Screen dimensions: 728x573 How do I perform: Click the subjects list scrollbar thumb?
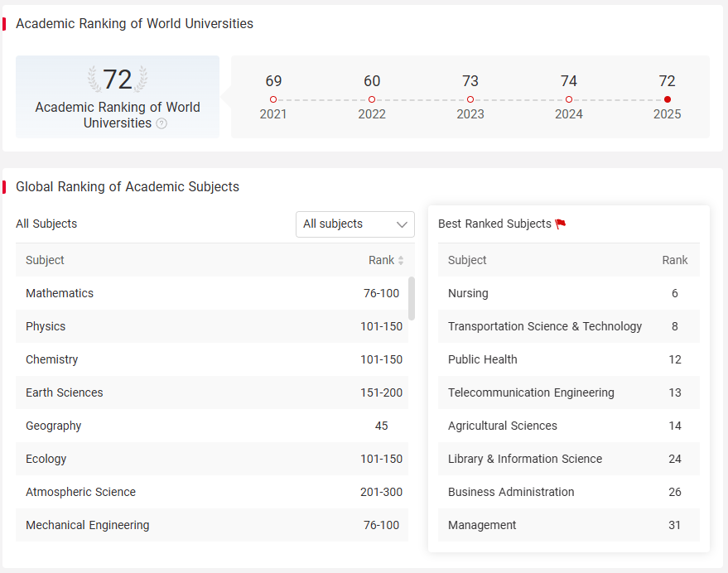pyautogui.click(x=412, y=299)
